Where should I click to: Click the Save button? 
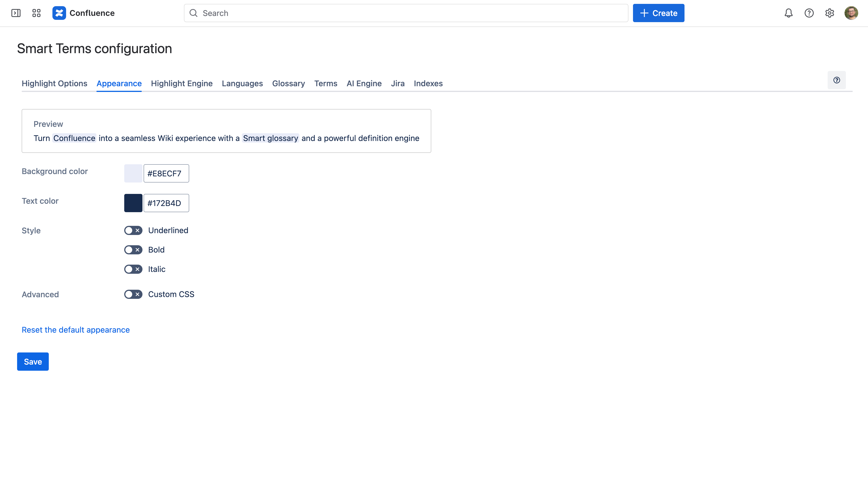click(x=33, y=362)
